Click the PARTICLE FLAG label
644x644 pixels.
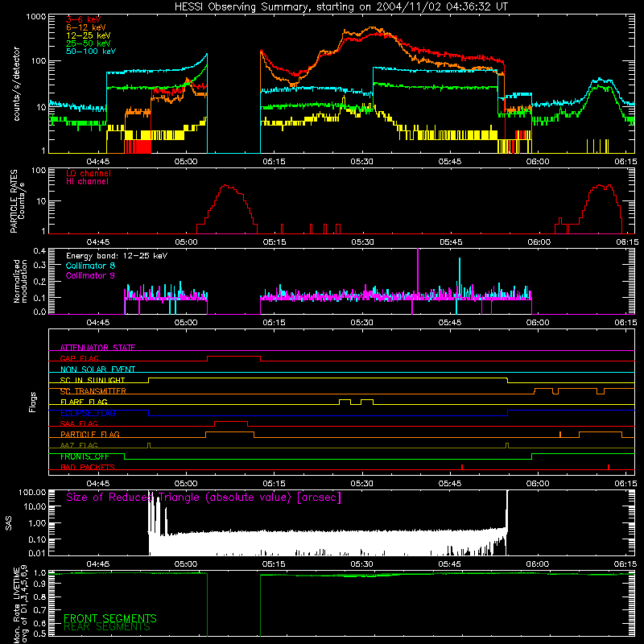[x=90, y=435]
